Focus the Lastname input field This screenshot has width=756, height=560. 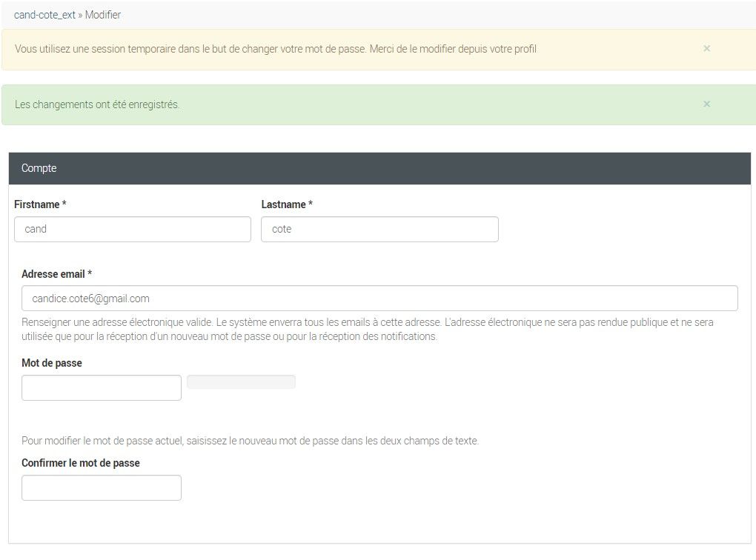(379, 229)
